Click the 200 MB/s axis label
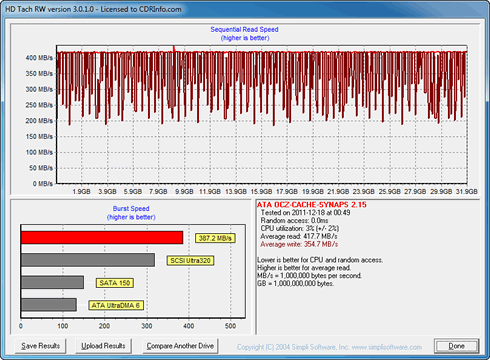The image size is (490, 360). [x=39, y=121]
